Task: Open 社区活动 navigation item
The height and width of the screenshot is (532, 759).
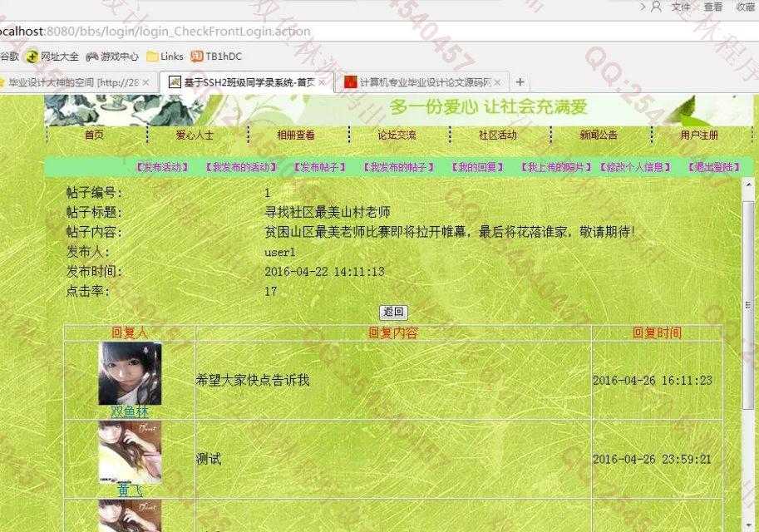Action: coord(498,135)
